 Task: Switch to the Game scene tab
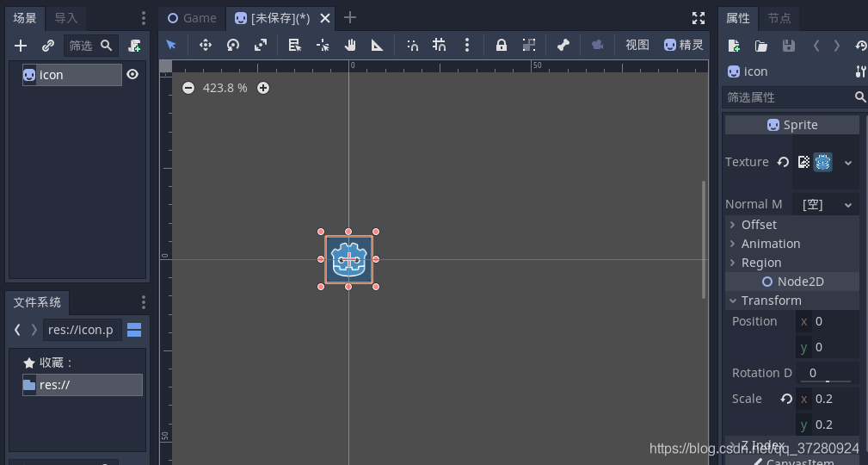click(x=192, y=18)
